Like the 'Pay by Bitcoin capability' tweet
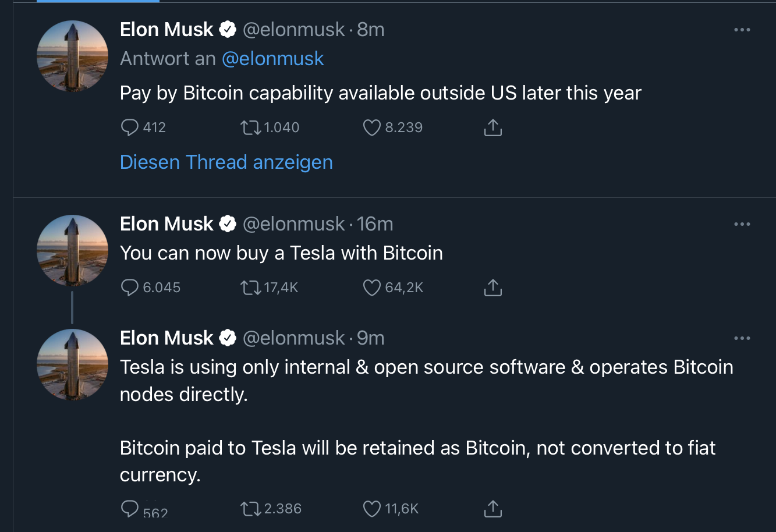776x532 pixels. tap(371, 127)
